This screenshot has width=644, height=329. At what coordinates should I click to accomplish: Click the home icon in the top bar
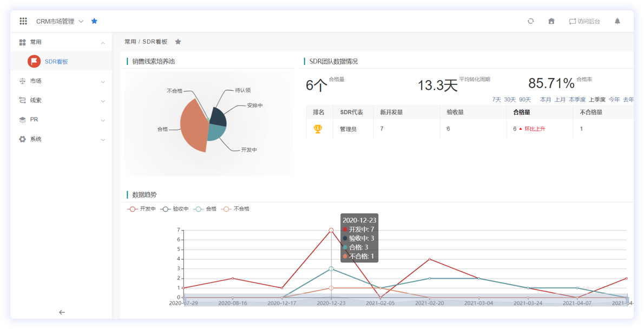[551, 21]
